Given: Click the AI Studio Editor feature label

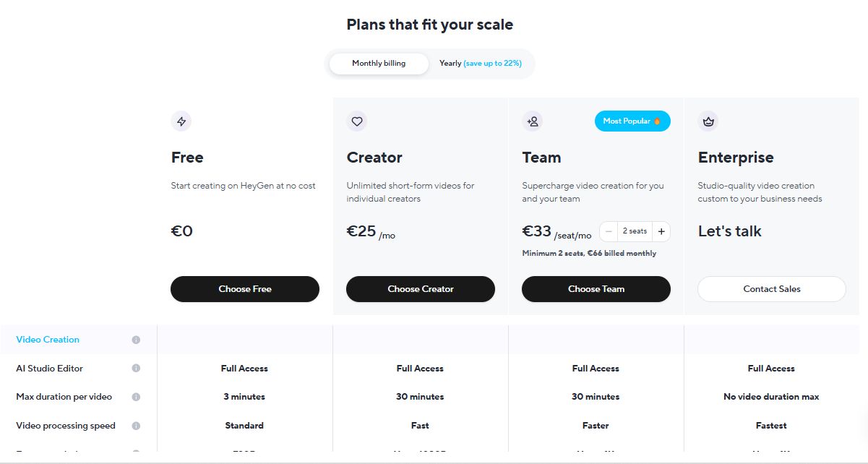Looking at the screenshot, I should pyautogui.click(x=50, y=369).
